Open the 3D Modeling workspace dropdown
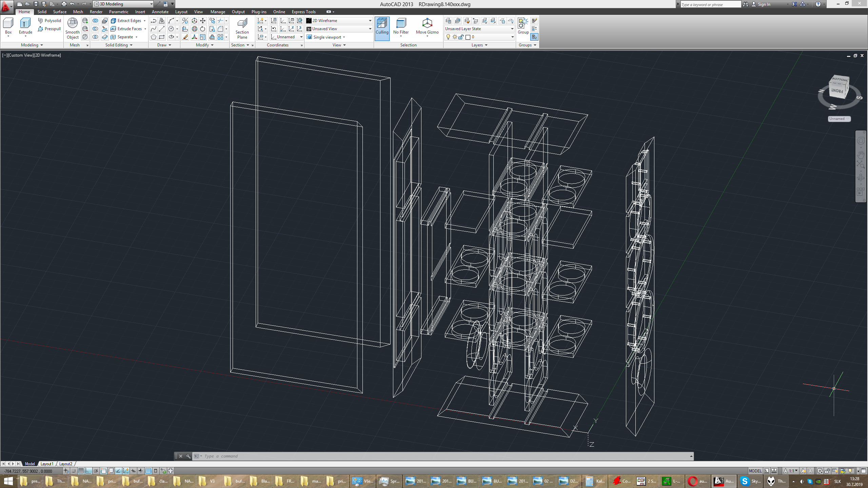868x488 pixels. pyautogui.click(x=123, y=4)
